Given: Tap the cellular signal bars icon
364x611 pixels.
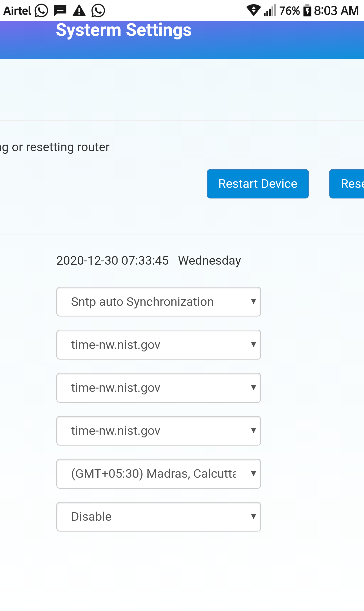Looking at the screenshot, I should coord(270,11).
